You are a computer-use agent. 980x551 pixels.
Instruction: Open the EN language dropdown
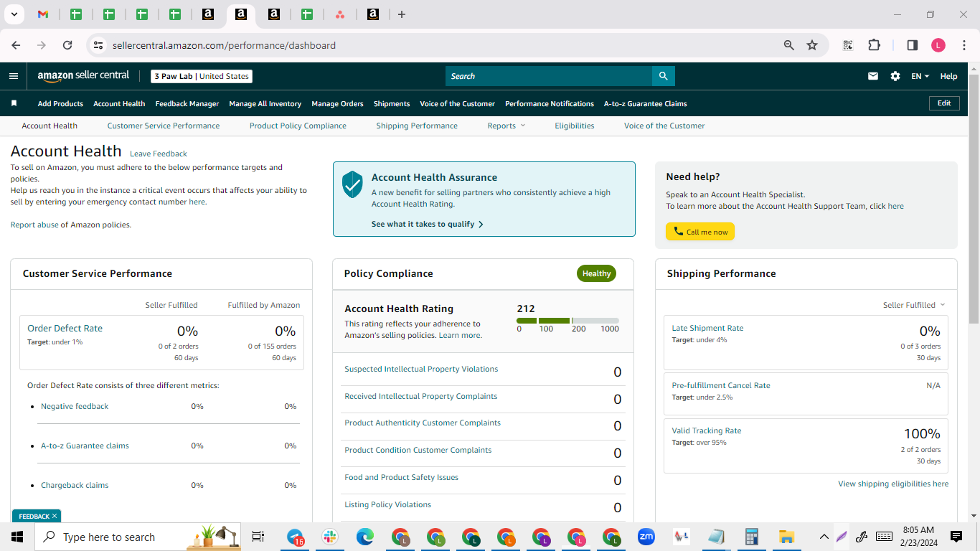[920, 76]
